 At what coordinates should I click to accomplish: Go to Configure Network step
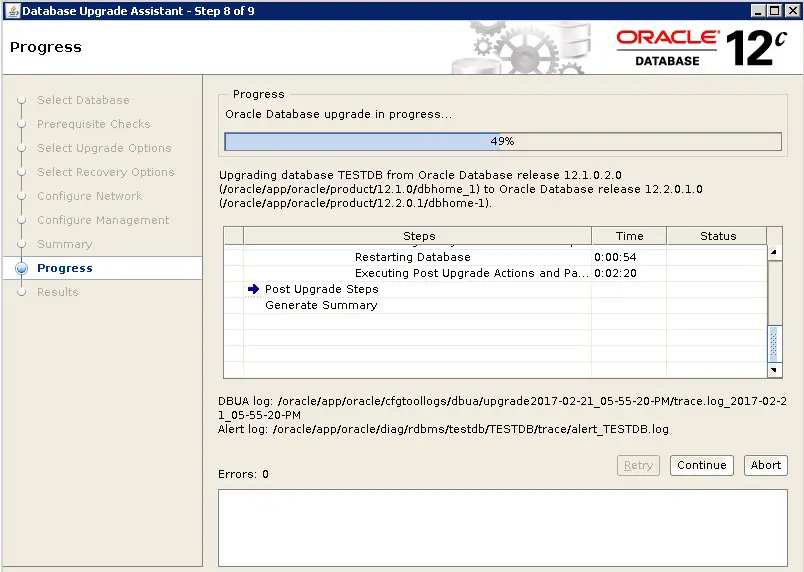(90, 196)
